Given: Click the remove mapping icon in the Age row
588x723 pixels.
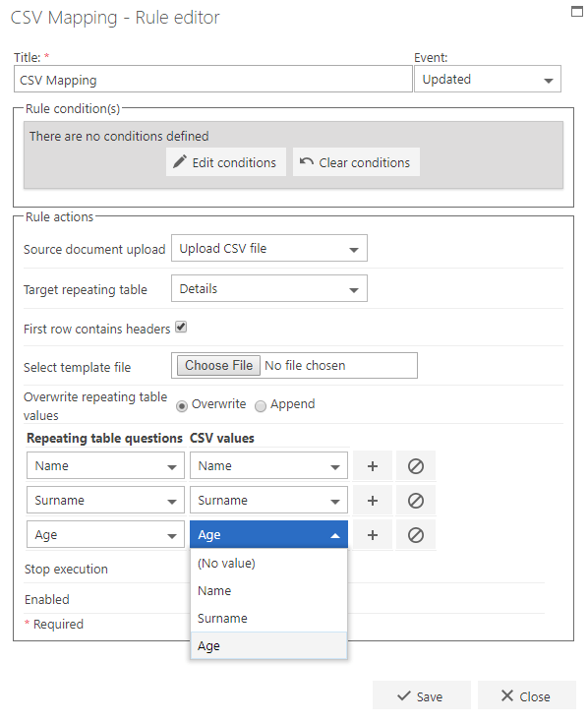Looking at the screenshot, I should [416, 535].
